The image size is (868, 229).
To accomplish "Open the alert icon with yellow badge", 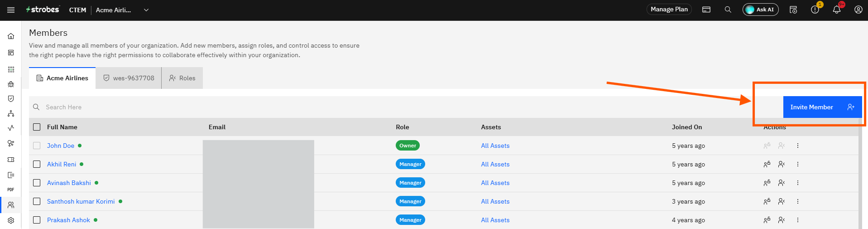I will [x=815, y=9].
